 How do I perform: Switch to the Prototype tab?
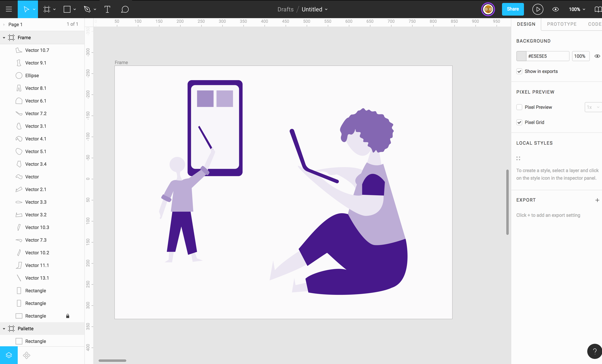562,24
